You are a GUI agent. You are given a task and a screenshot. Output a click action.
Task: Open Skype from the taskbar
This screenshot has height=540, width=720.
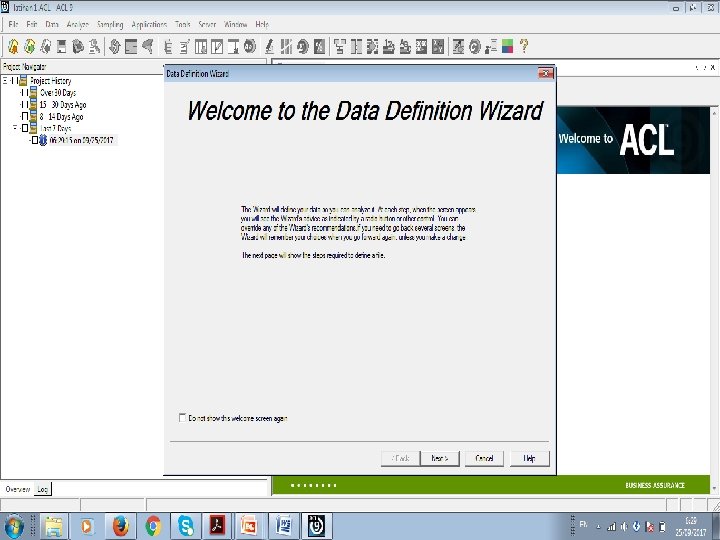186,526
